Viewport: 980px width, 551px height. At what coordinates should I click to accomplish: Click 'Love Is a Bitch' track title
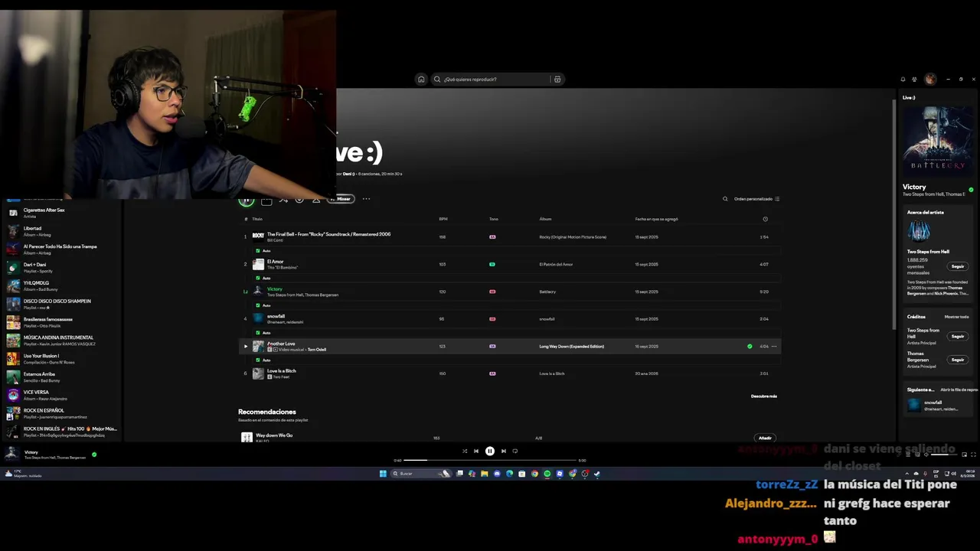coord(281,371)
